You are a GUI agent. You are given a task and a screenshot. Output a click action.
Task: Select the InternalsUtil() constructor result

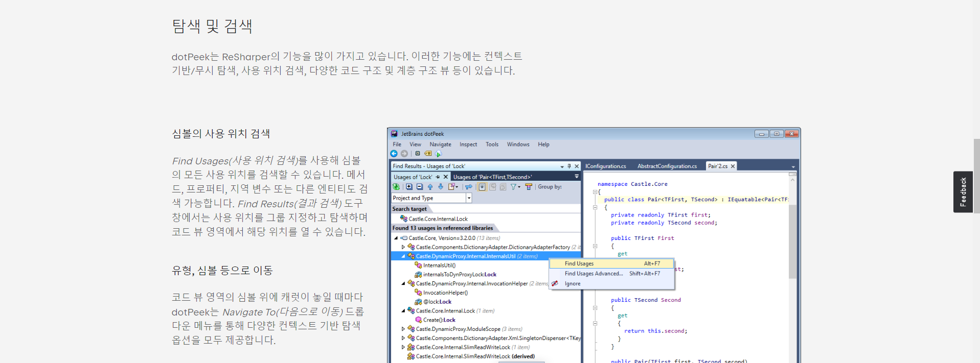coord(435,265)
